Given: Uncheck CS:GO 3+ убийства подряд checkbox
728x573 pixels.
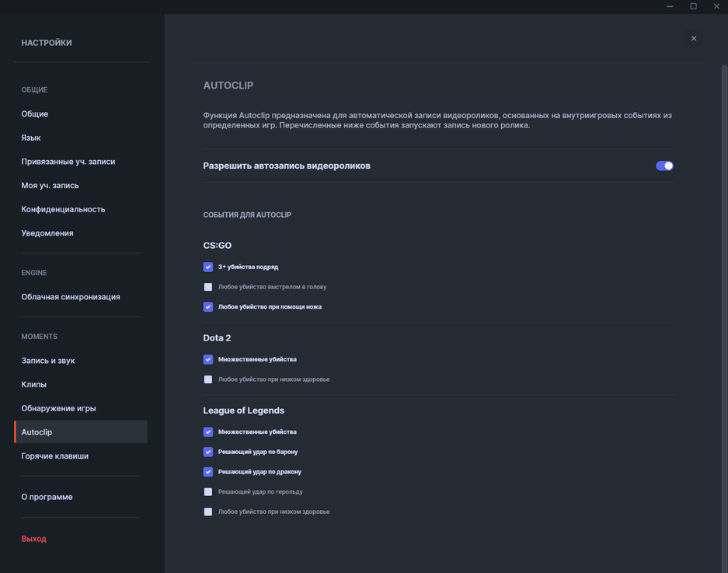Looking at the screenshot, I should [x=208, y=267].
